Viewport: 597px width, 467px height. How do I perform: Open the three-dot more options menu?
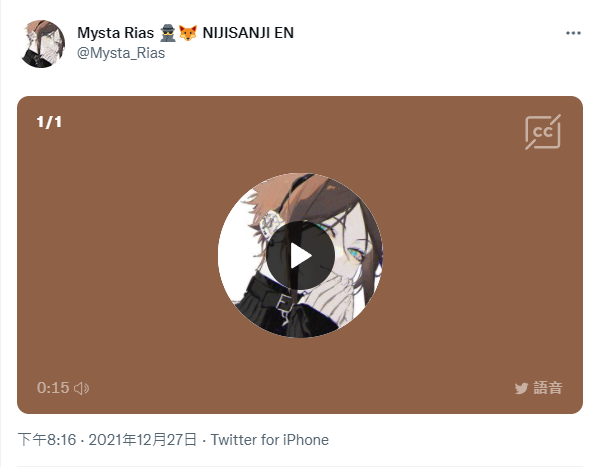tap(573, 33)
